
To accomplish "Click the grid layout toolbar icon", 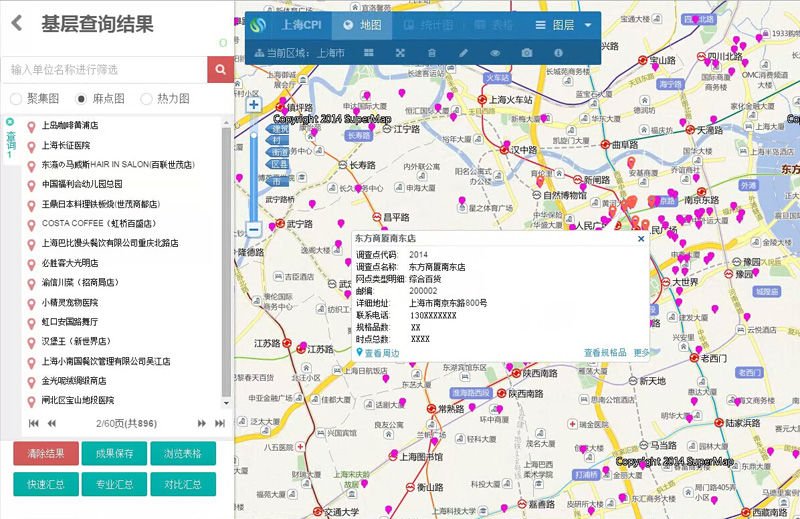I will tap(368, 53).
